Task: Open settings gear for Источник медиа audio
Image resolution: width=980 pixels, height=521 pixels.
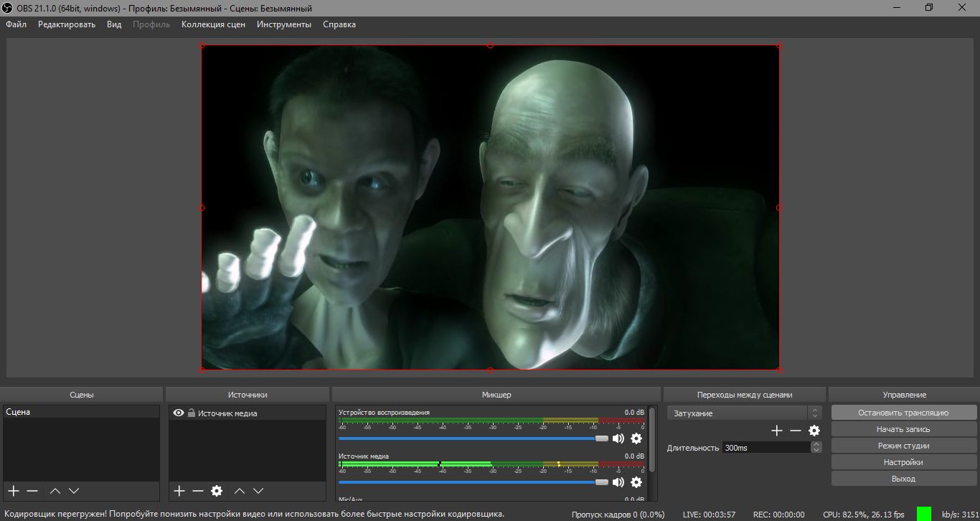Action: [636, 482]
